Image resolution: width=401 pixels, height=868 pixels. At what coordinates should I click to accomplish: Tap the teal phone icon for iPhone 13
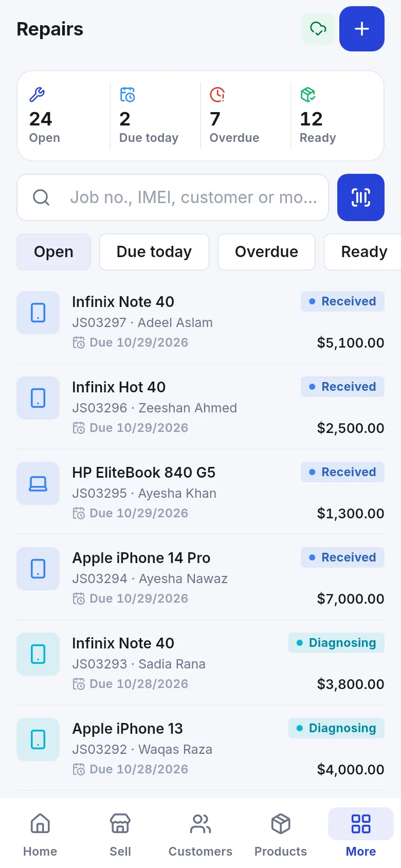tap(38, 739)
